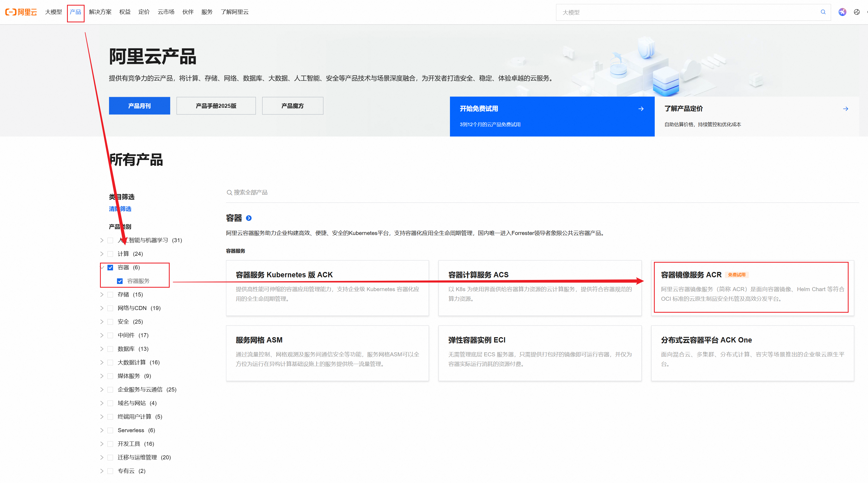Check the 存储 (15) category checkbox
Screen dimensions: 868x483
pyautogui.click(x=110, y=295)
